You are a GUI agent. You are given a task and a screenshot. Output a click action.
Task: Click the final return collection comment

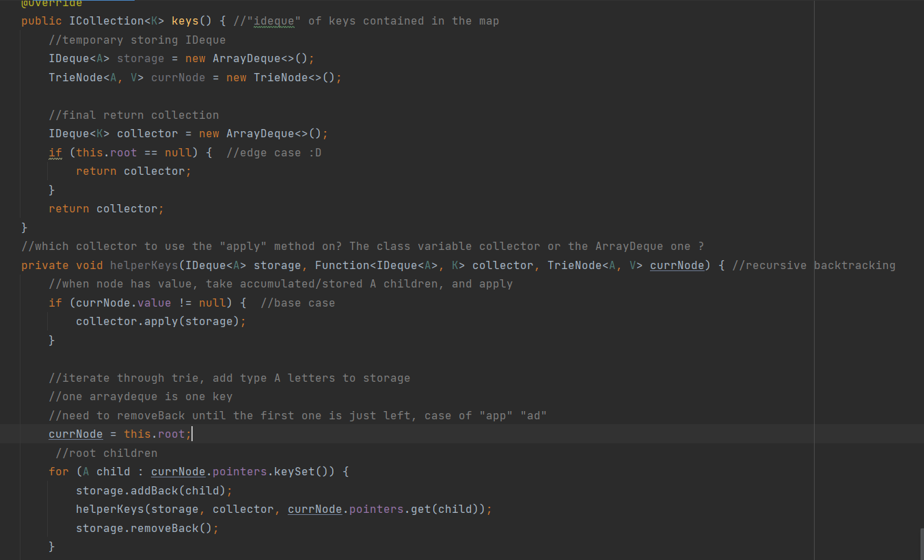click(134, 115)
